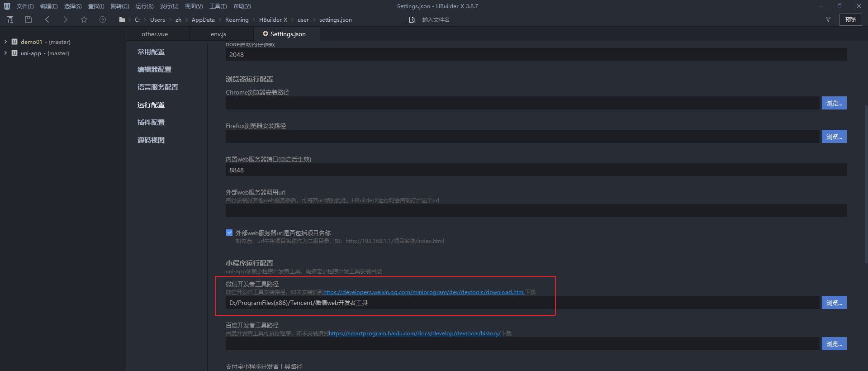Open 常用配置 settings section
868x371 pixels.
point(151,52)
